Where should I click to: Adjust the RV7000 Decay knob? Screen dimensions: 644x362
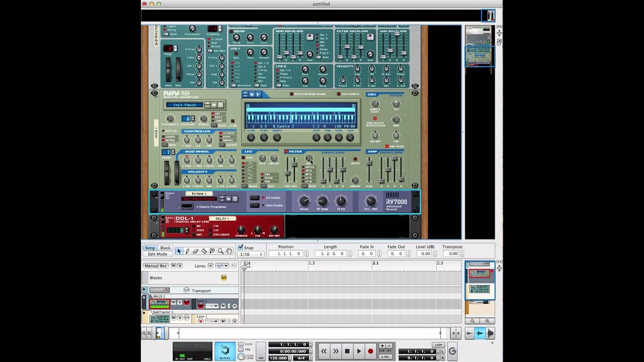(304, 201)
